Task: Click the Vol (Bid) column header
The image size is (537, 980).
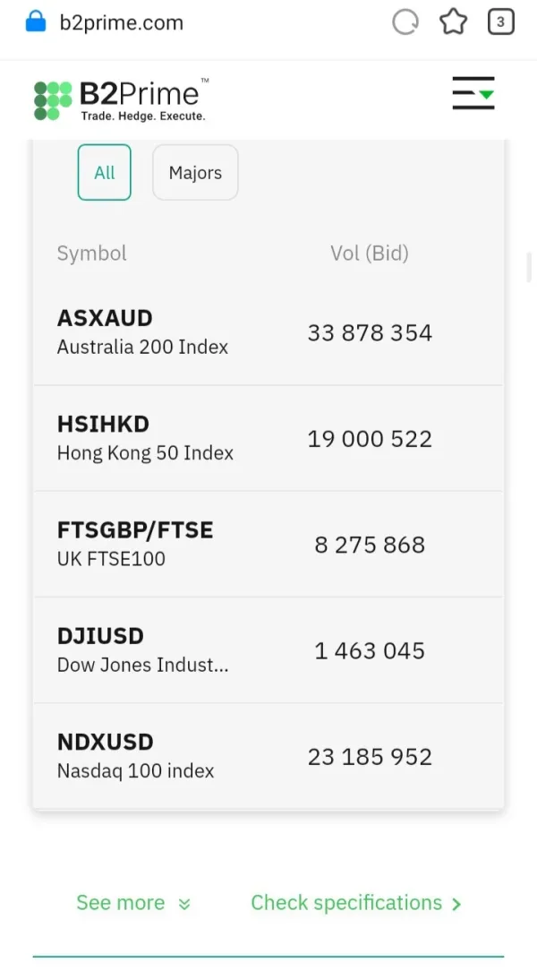Action: 370,254
